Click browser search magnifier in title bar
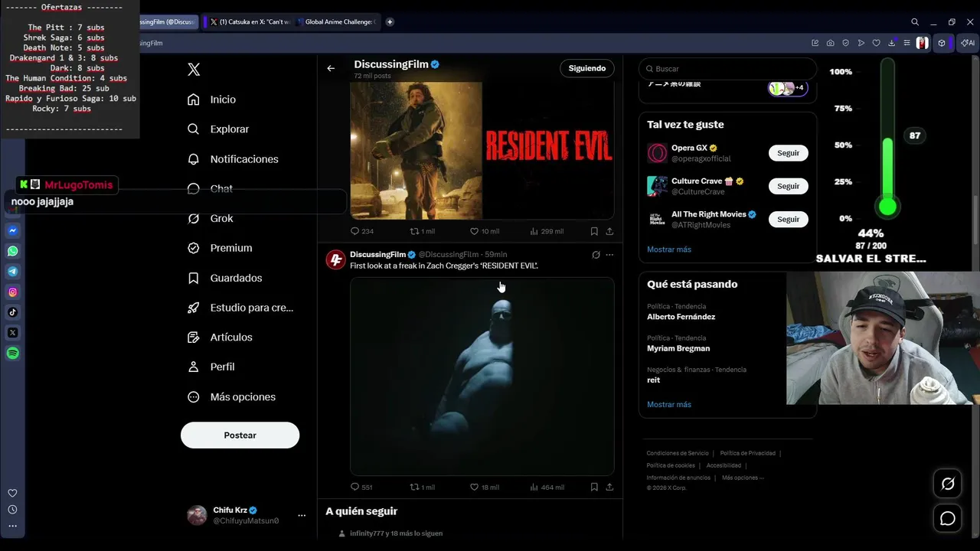Image resolution: width=980 pixels, height=551 pixels. 915,22
